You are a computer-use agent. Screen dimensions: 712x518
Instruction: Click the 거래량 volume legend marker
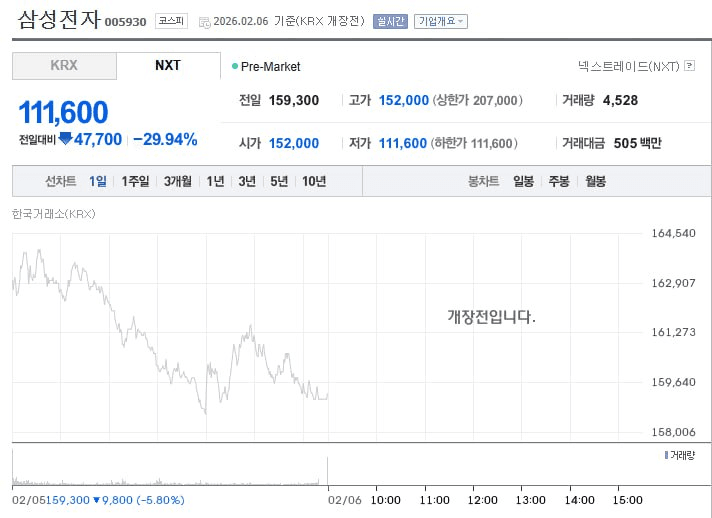(666, 455)
